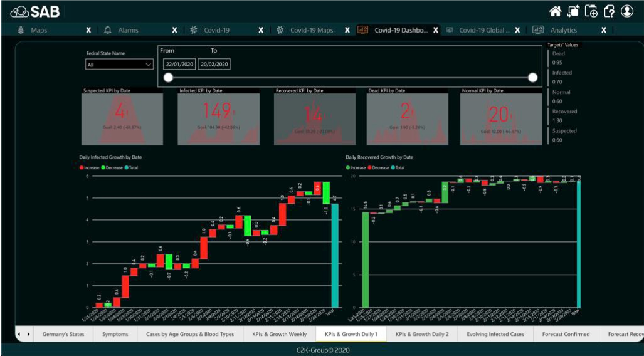Viewport: 644px width, 356px height.
Task: Click the sync/refresh icon in top bar
Action: [x=573, y=11]
